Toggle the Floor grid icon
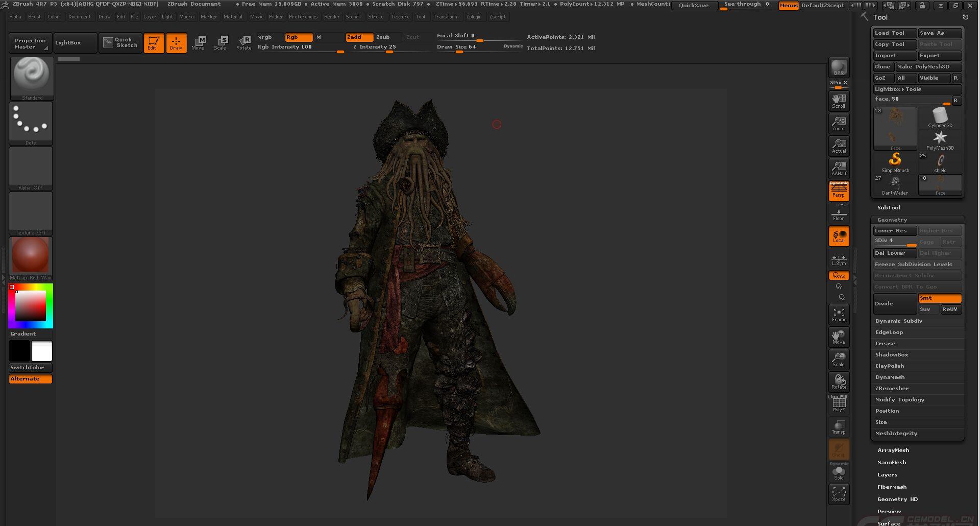 pyautogui.click(x=839, y=213)
